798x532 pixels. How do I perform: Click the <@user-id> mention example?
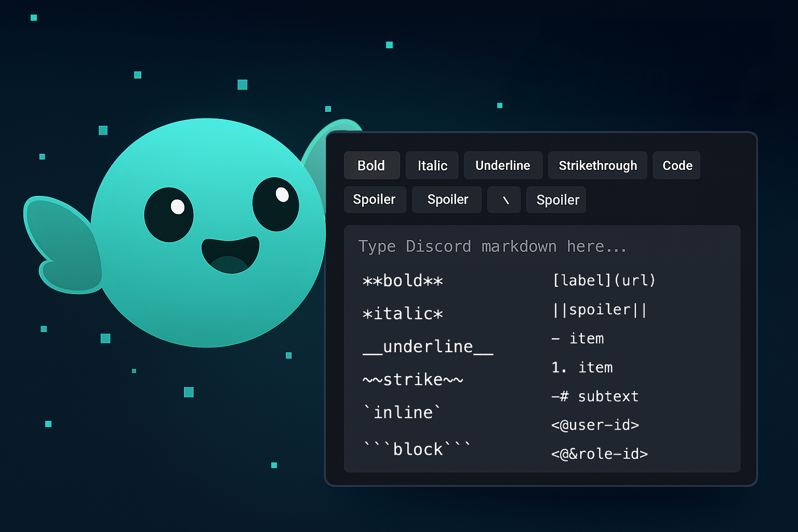595,425
